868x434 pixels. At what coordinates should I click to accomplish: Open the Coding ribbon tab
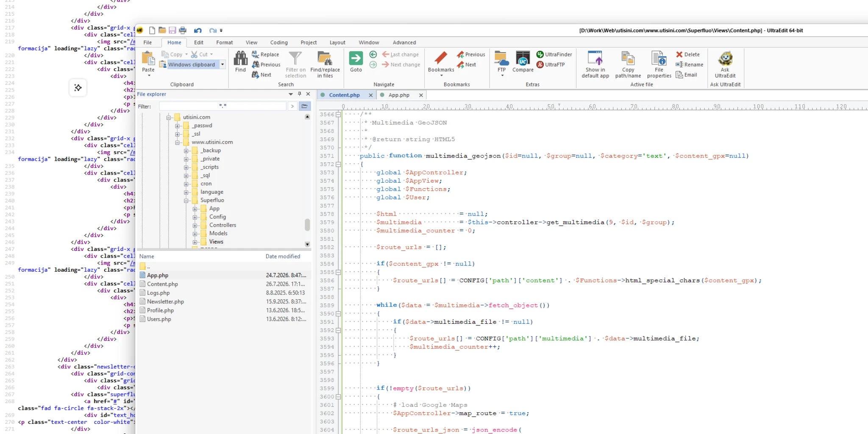pyautogui.click(x=279, y=42)
